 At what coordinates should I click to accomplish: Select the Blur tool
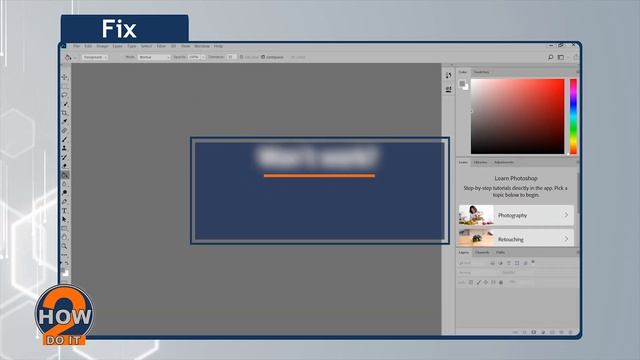click(x=64, y=184)
